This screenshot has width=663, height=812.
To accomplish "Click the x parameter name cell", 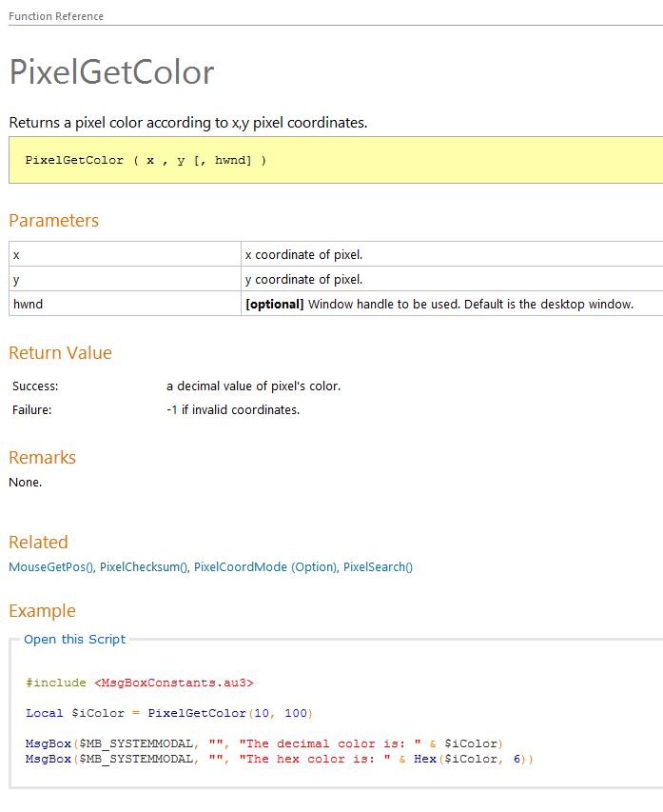I will (x=124, y=254).
